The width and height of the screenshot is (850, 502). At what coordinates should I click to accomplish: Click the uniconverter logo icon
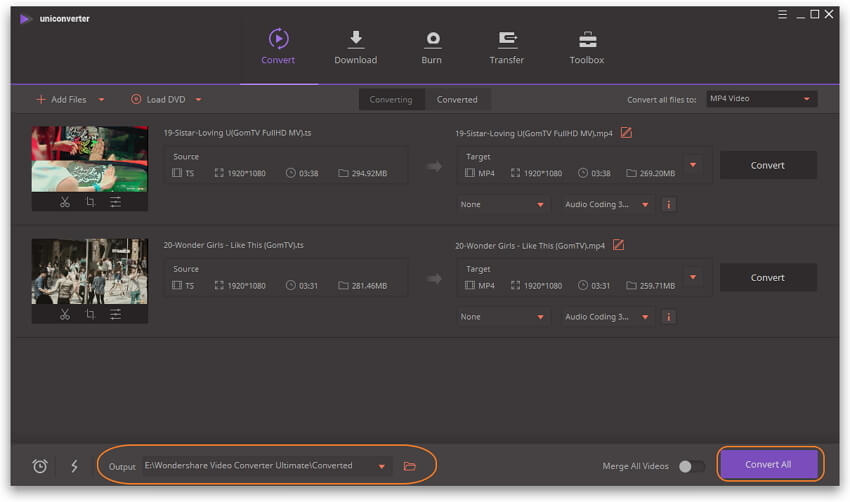[24, 19]
